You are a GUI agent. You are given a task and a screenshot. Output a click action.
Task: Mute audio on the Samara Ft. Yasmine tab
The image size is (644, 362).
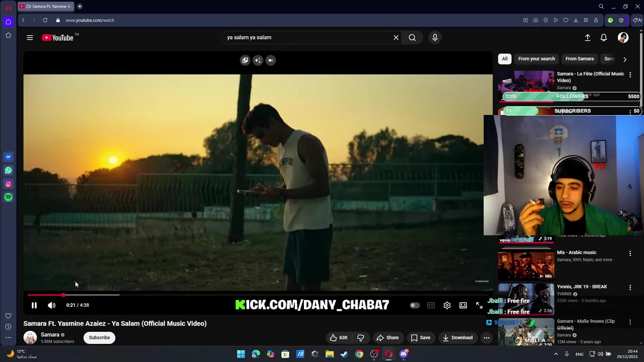pos(28,7)
